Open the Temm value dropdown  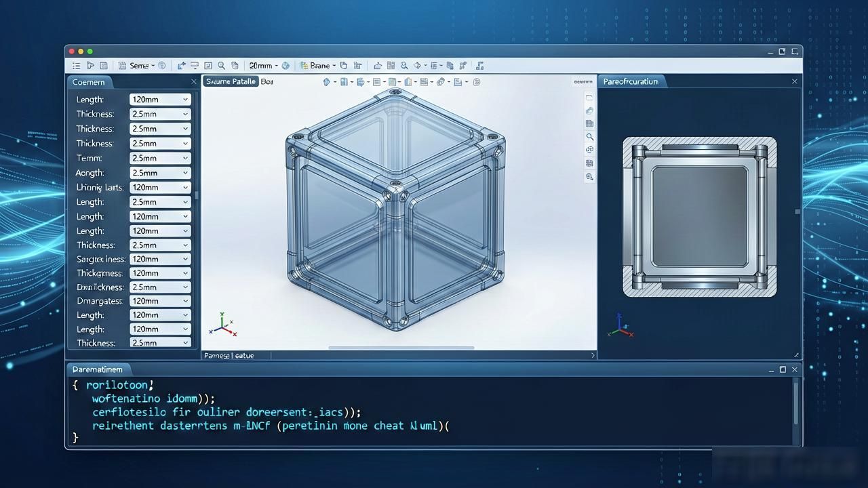coord(160,158)
